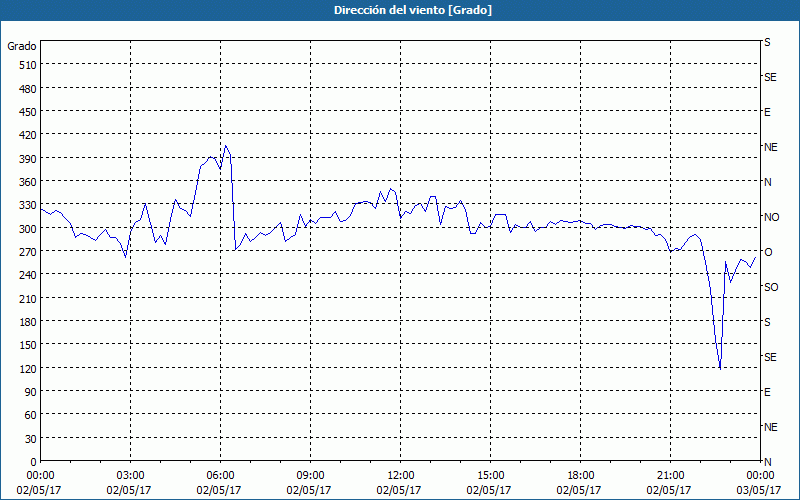Select the 'S' compass label at 180 level

[x=767, y=322]
